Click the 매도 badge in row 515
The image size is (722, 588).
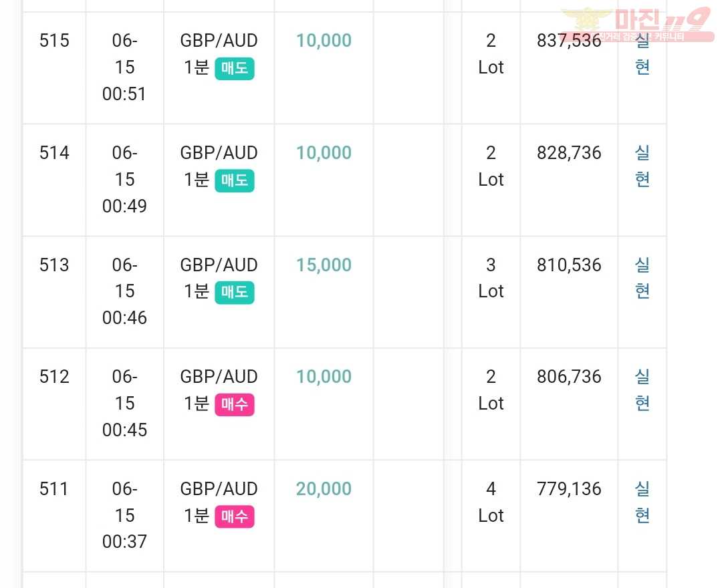click(x=235, y=69)
